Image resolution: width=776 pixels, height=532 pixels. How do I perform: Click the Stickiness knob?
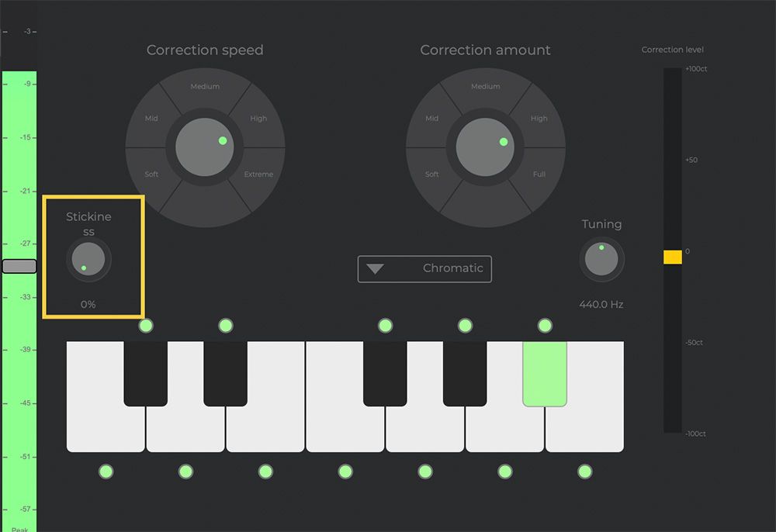point(88,259)
